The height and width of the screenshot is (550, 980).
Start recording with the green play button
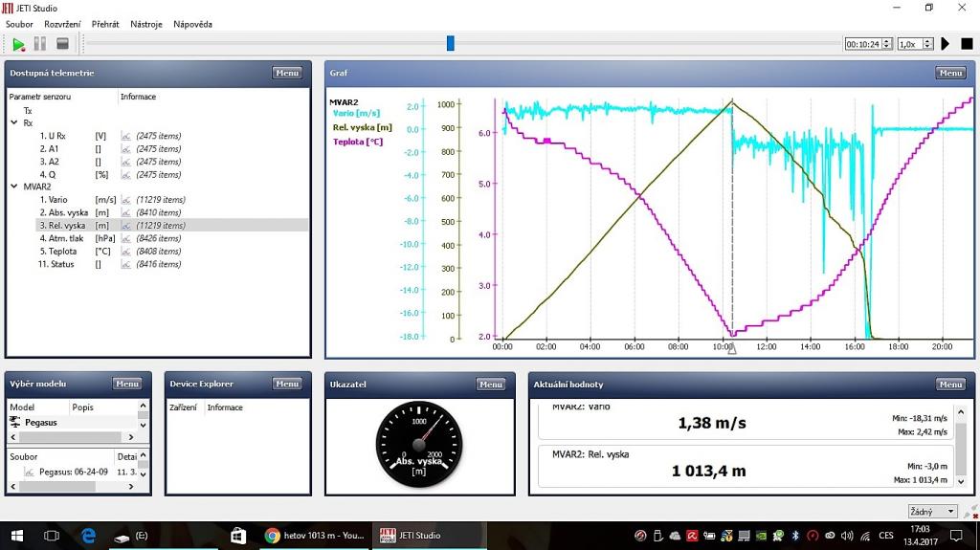[x=18, y=44]
